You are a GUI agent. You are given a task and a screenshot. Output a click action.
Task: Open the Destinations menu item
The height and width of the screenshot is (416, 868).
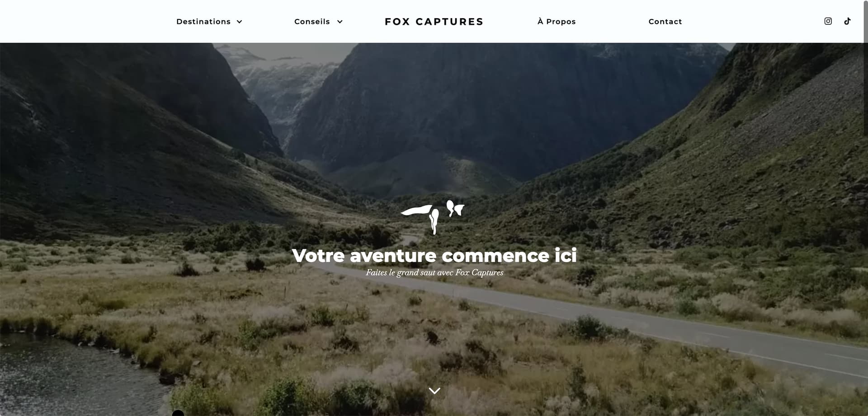coord(203,22)
